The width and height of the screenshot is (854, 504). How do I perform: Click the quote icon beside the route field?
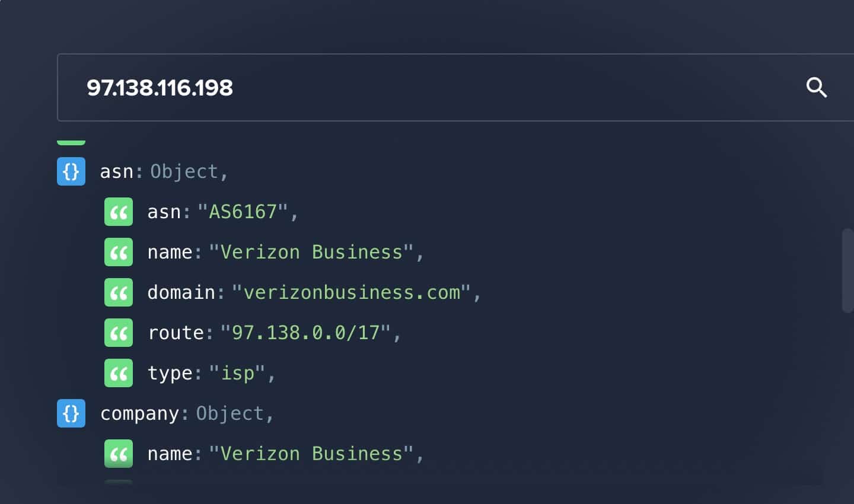click(119, 333)
